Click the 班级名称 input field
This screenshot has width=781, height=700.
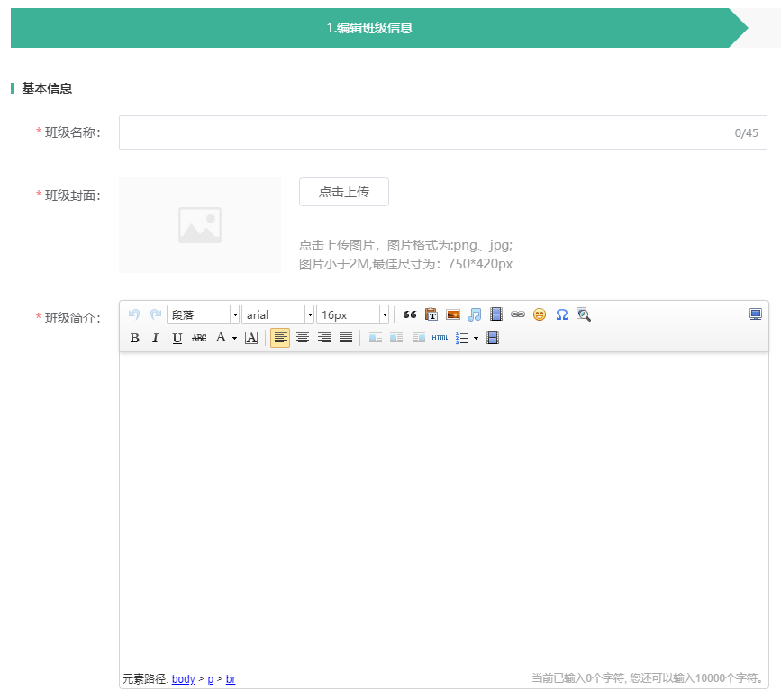(443, 132)
